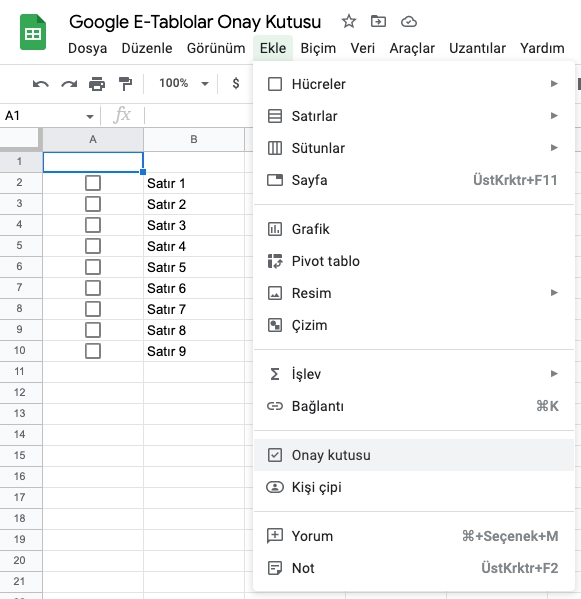Open the Veri menu
581x599 pixels.
pyautogui.click(x=363, y=49)
